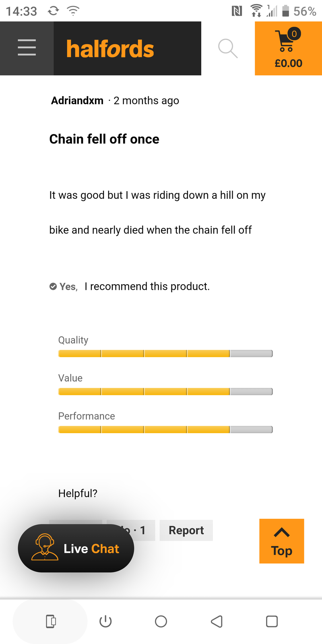Open recent apps square button
This screenshot has width=322, height=644.
tap(272, 621)
